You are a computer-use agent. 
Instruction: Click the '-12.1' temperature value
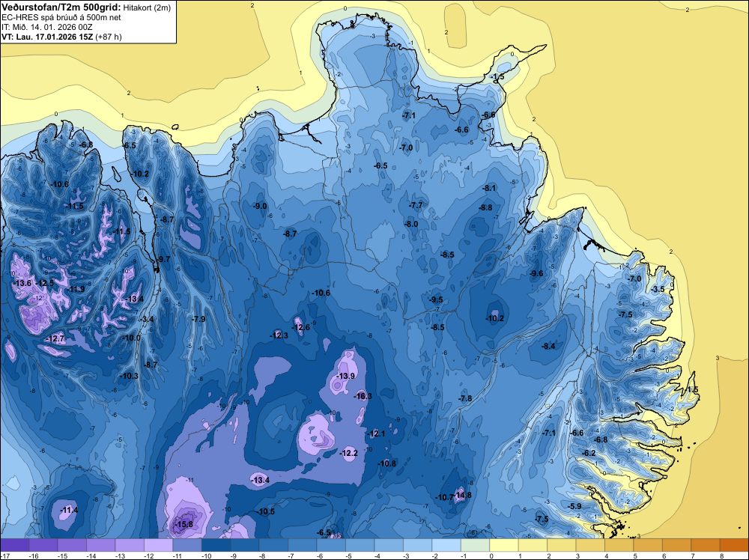pos(377,433)
